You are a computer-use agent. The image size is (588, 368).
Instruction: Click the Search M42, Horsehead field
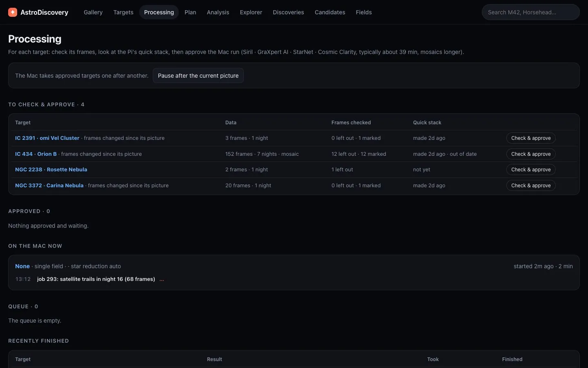pyautogui.click(x=530, y=12)
